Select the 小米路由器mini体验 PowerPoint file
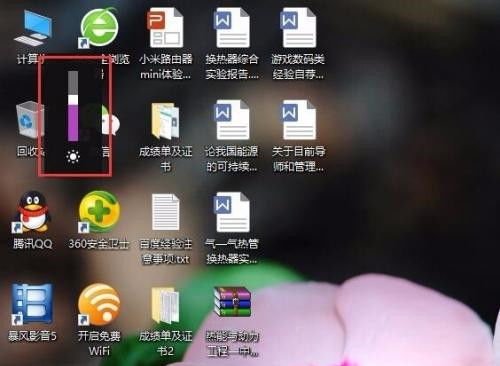 point(165,28)
